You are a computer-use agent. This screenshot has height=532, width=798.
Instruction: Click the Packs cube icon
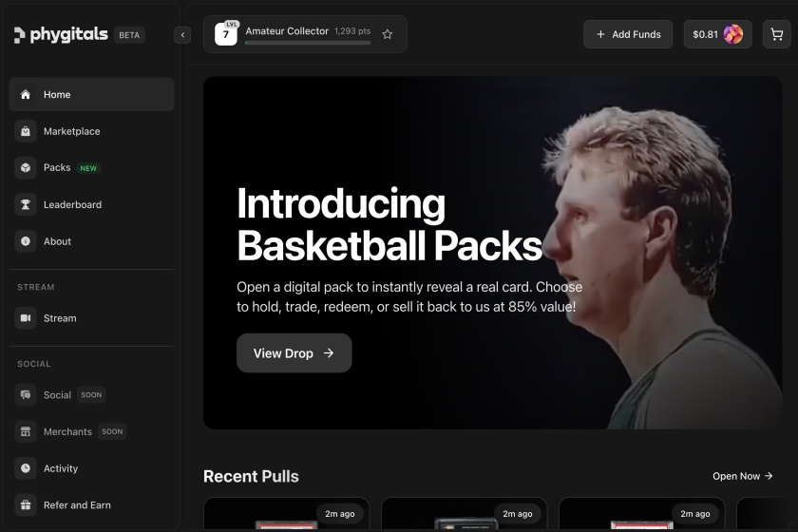click(26, 168)
